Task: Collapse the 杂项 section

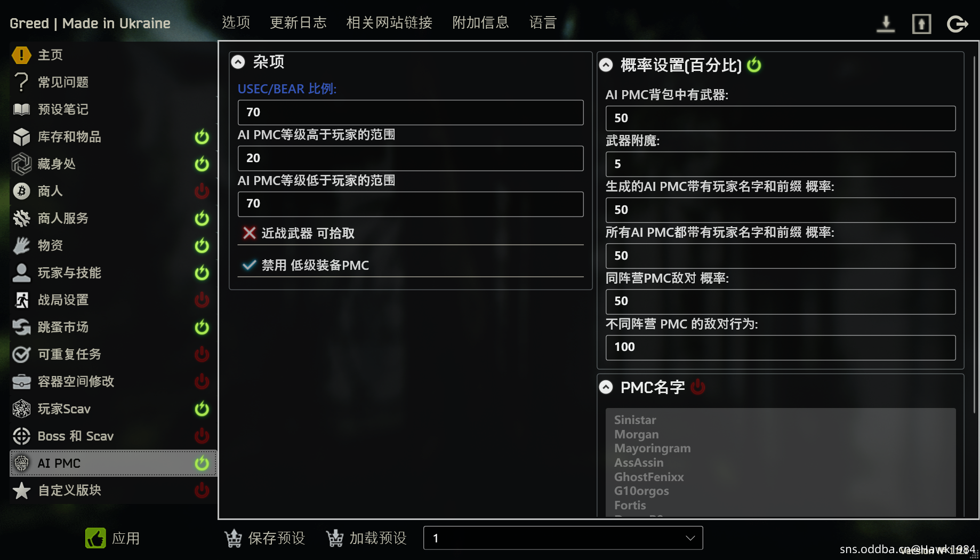Action: 238,62
